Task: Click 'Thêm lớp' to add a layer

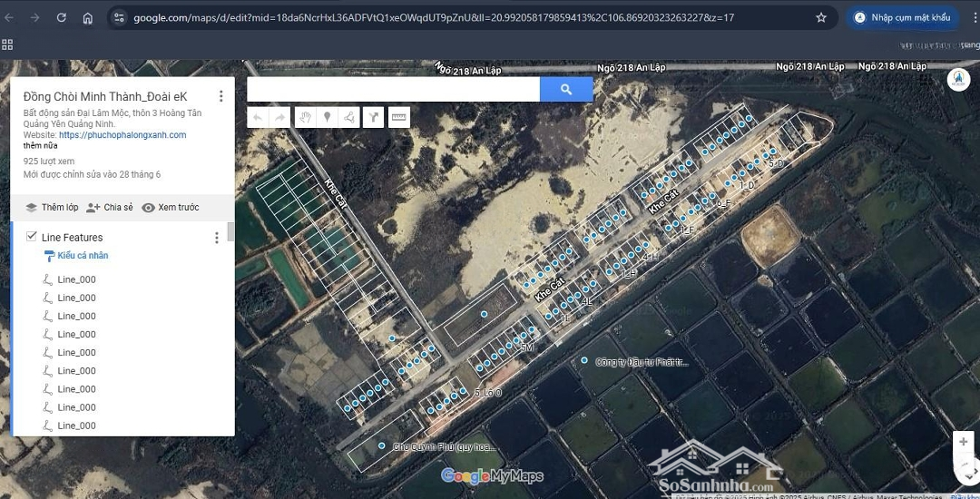Action: click(x=51, y=208)
